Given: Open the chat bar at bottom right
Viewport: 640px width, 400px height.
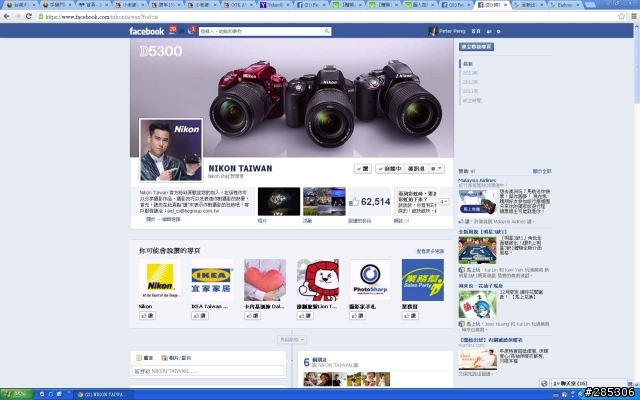Looking at the screenshot, I should tap(589, 383).
